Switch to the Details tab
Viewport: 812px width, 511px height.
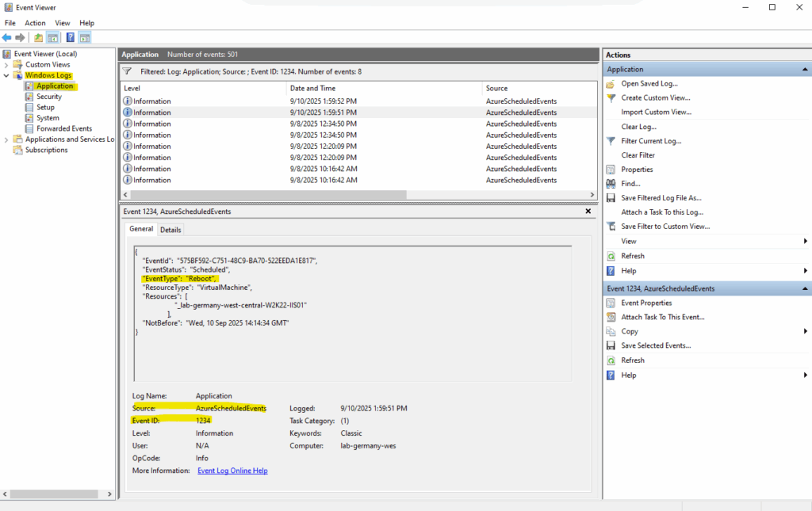click(x=171, y=231)
